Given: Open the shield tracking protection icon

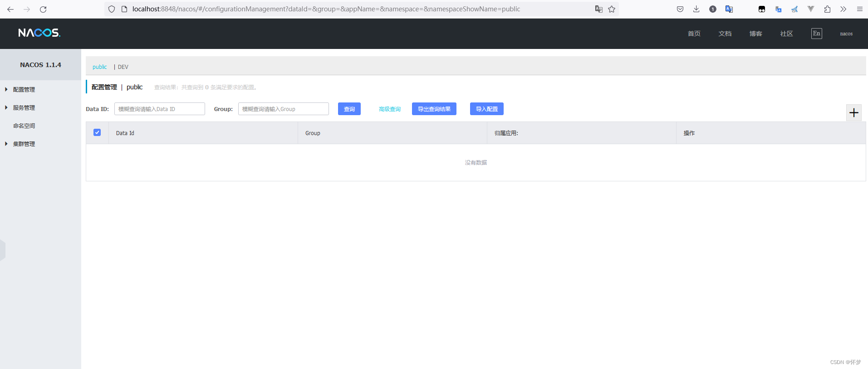Looking at the screenshot, I should 112,9.
